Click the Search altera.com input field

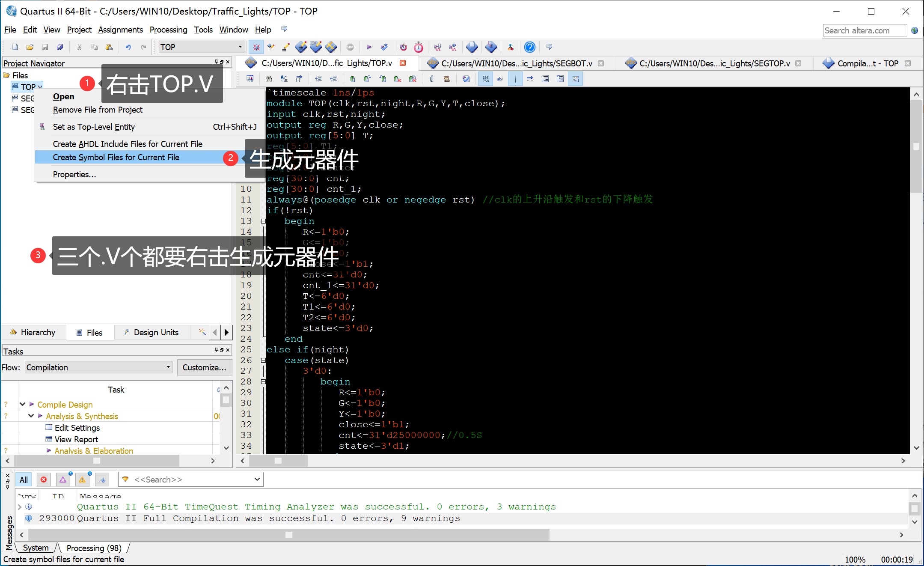click(x=865, y=30)
